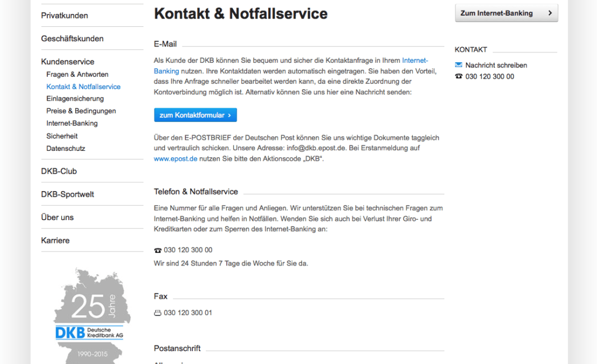Open the DKB-Club menu entry

click(x=59, y=171)
